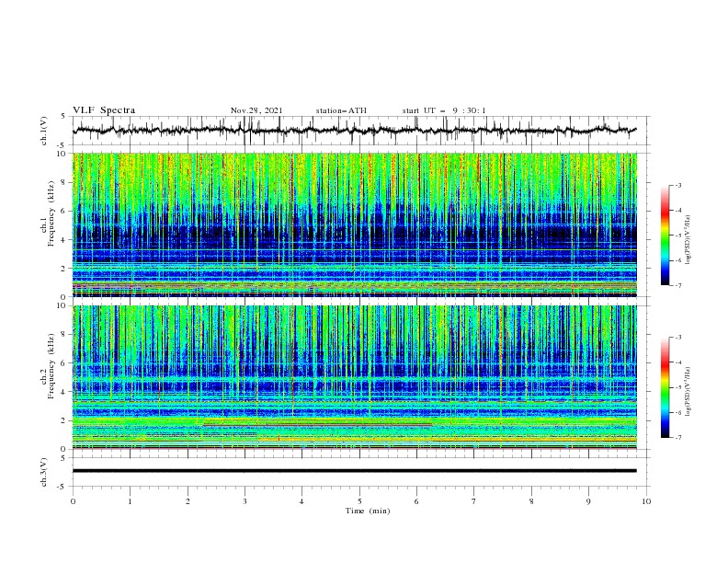
Task: Click time axis tick label "10" at right end
Action: tap(646, 501)
